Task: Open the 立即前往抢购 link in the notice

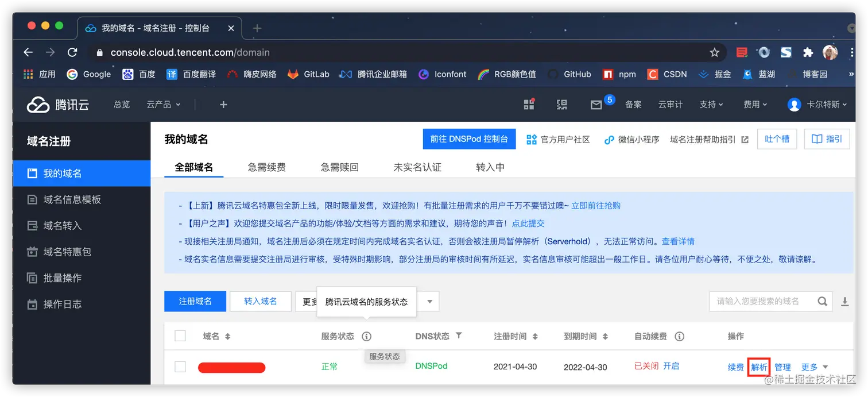Action: point(596,206)
